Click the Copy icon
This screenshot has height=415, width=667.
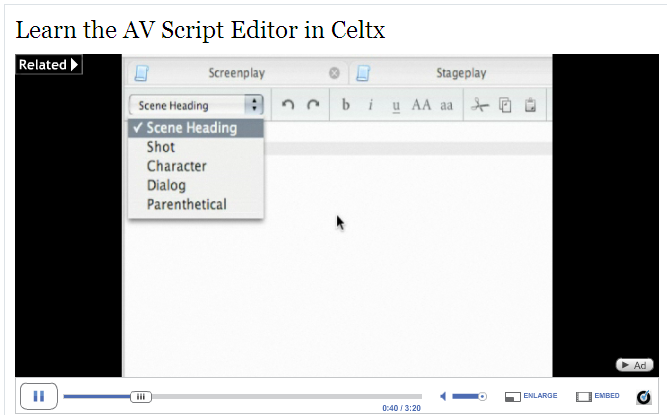(505, 105)
